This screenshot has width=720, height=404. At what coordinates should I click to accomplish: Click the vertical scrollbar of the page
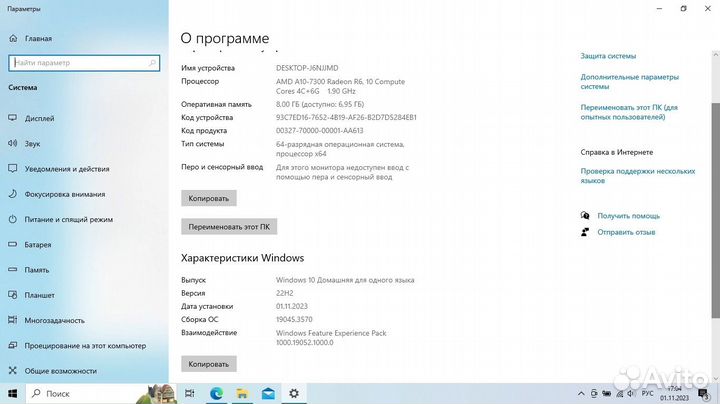pos(715,209)
